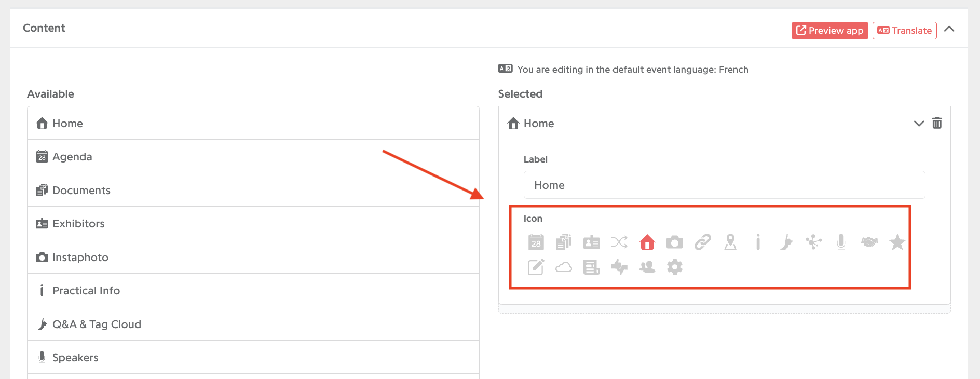Choose the calendar icon in Icon picker

536,242
